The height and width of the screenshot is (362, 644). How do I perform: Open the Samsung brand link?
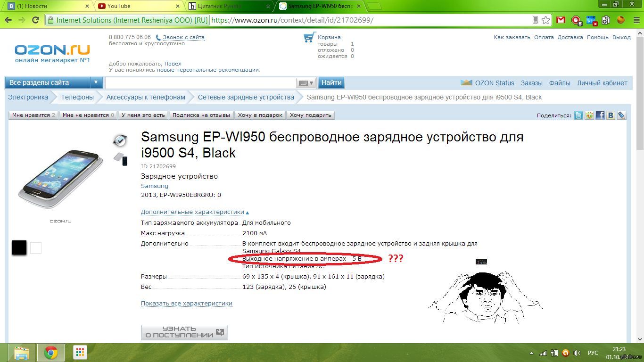click(155, 186)
